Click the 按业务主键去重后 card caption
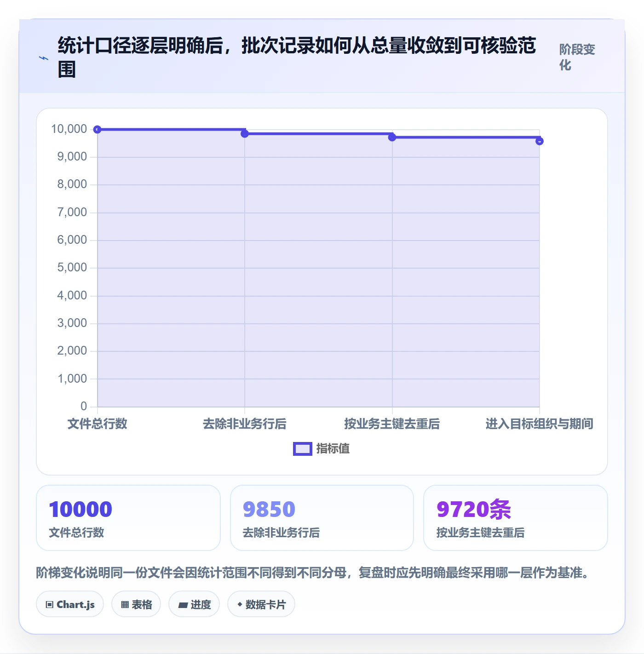Image resolution: width=644 pixels, height=654 pixels. tap(481, 533)
